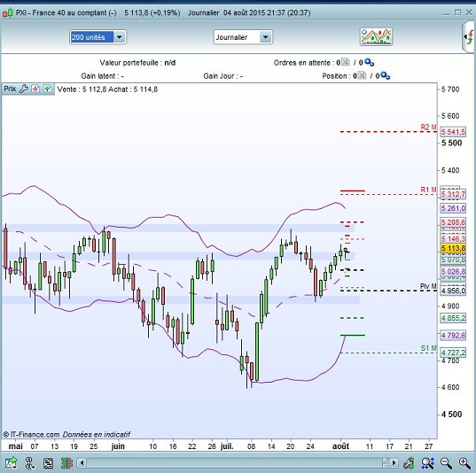Click the zoom out magnifier icon
476x473 pixels.
click(446, 463)
